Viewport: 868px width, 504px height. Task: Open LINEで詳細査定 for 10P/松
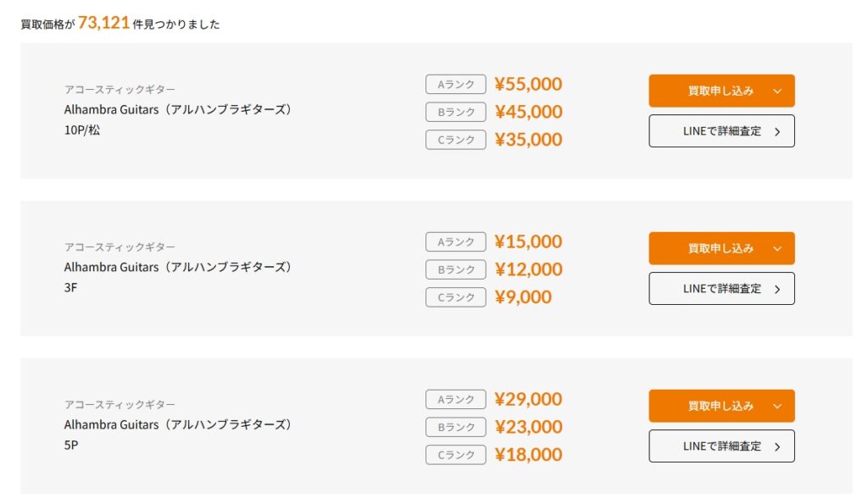721,130
